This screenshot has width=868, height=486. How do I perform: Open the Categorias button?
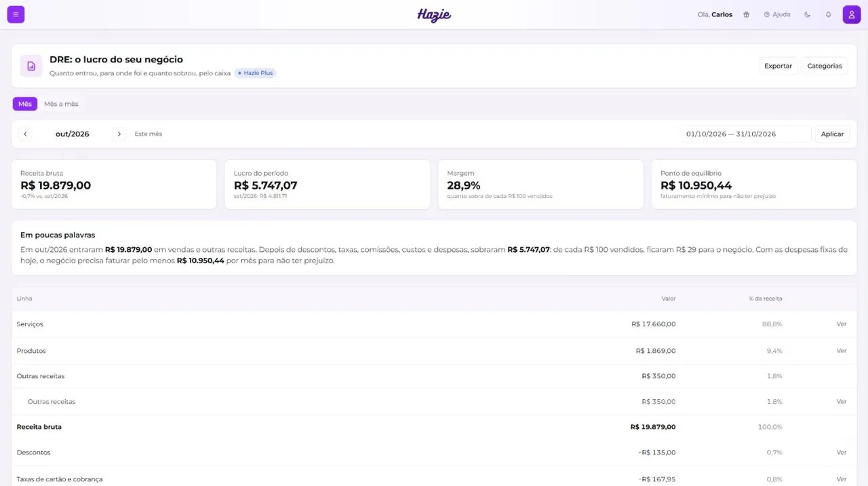[x=825, y=66]
